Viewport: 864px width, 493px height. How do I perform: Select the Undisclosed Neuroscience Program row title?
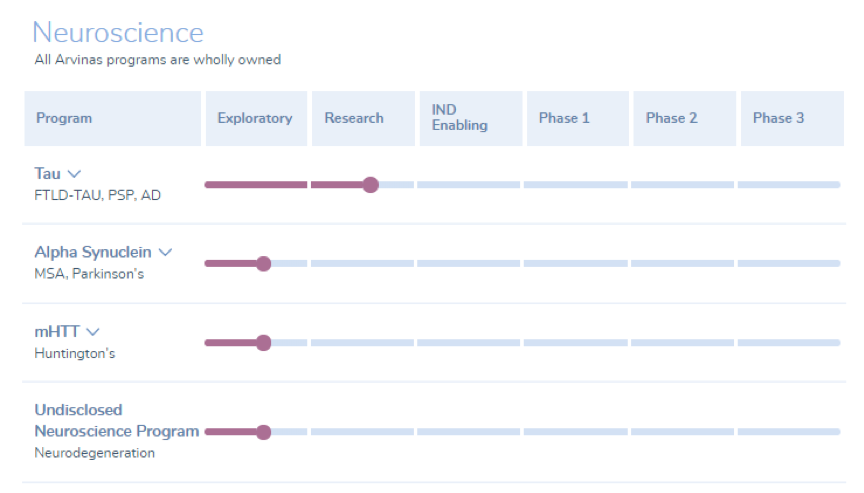pyautogui.click(x=116, y=421)
